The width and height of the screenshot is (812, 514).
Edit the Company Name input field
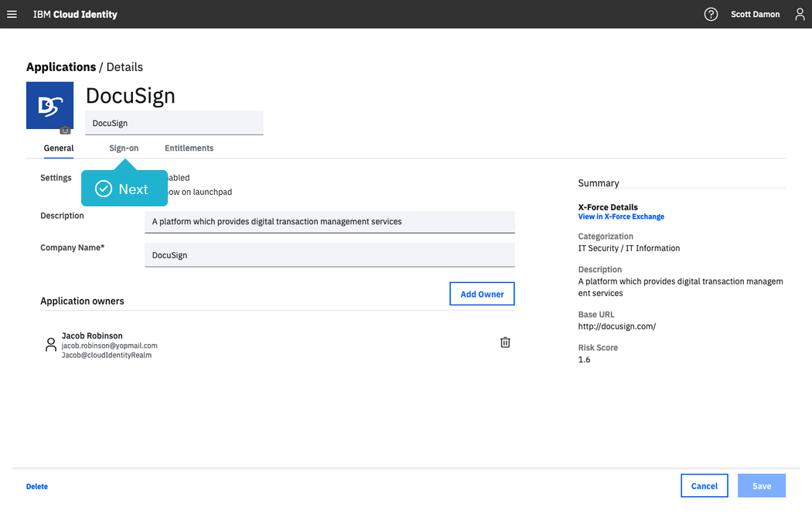point(329,255)
